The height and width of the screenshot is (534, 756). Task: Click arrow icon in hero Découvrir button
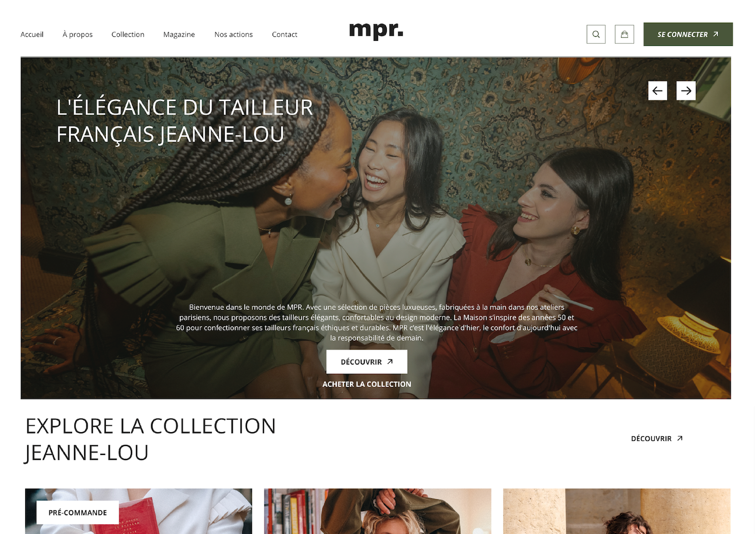[390, 362]
